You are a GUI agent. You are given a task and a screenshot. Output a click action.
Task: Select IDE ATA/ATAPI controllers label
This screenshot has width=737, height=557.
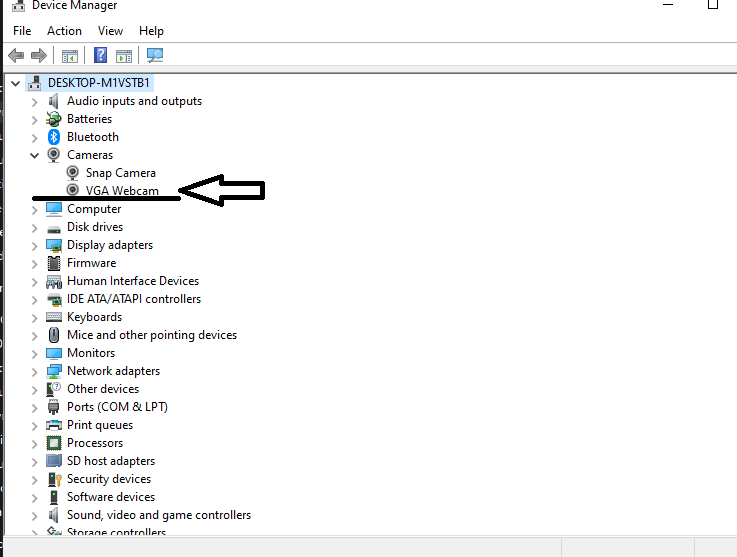point(134,299)
